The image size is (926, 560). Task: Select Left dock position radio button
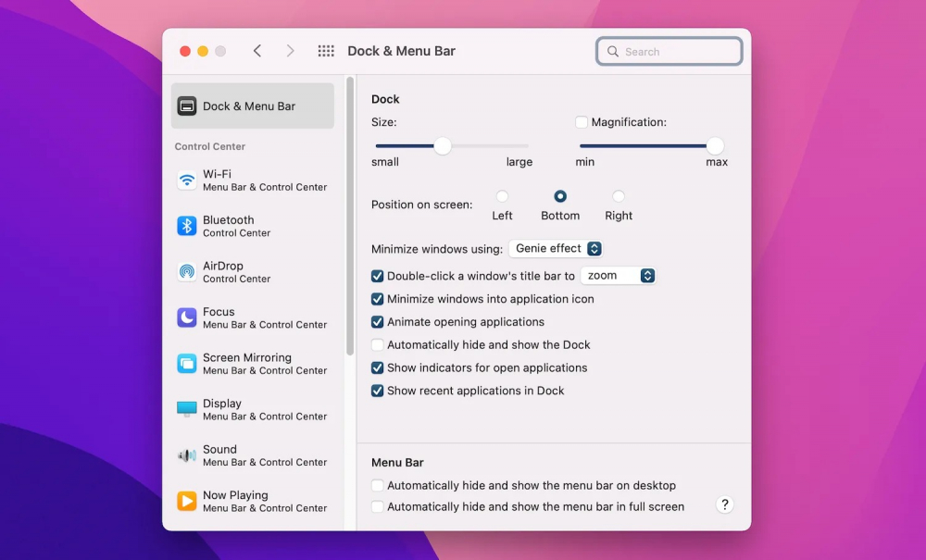tap(502, 196)
